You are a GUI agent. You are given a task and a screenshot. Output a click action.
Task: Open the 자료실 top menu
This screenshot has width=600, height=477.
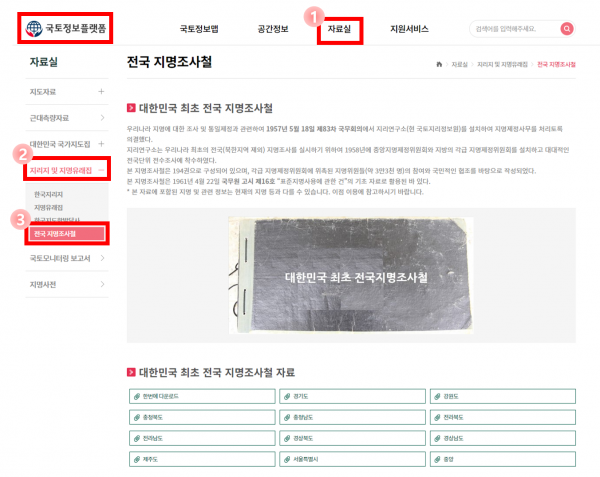[x=339, y=29]
